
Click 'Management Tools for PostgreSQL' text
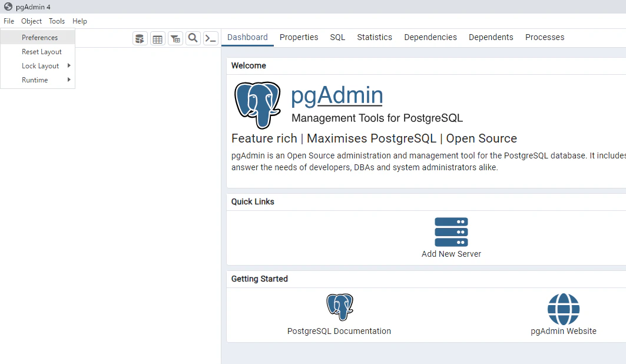[x=377, y=118]
